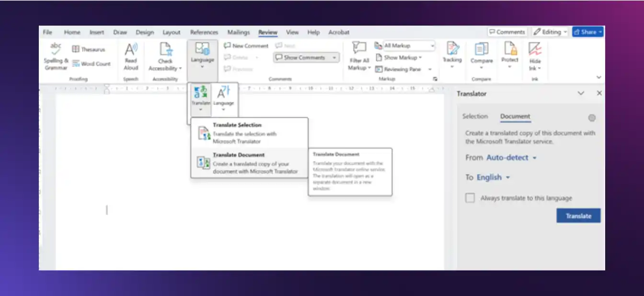Open the Markup group dialog launcher

click(x=435, y=79)
